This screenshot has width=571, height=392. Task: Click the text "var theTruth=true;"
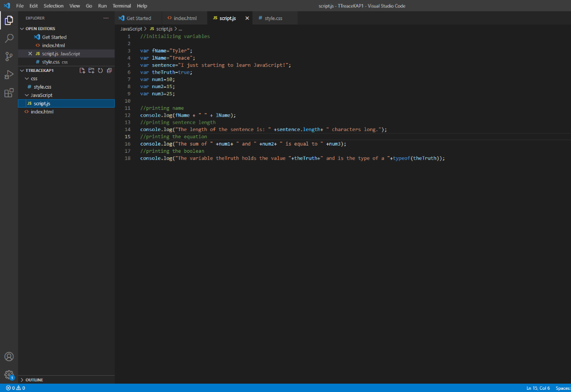pyautogui.click(x=166, y=72)
